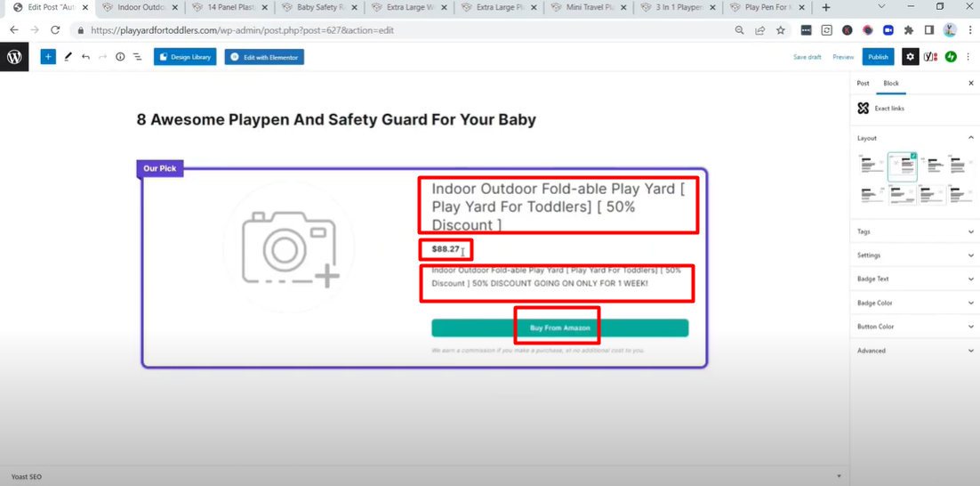Click the Preview link
The height and width of the screenshot is (486, 980).
pyautogui.click(x=843, y=57)
